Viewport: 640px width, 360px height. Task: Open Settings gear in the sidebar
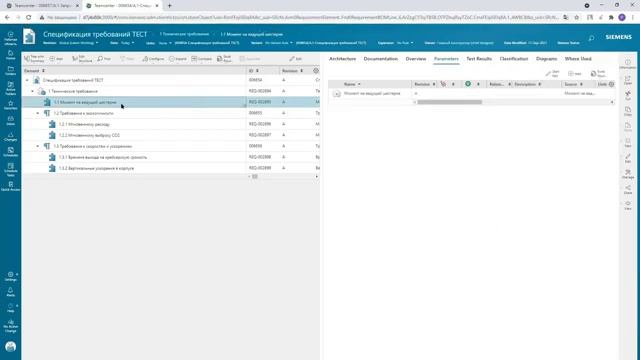tap(11, 276)
